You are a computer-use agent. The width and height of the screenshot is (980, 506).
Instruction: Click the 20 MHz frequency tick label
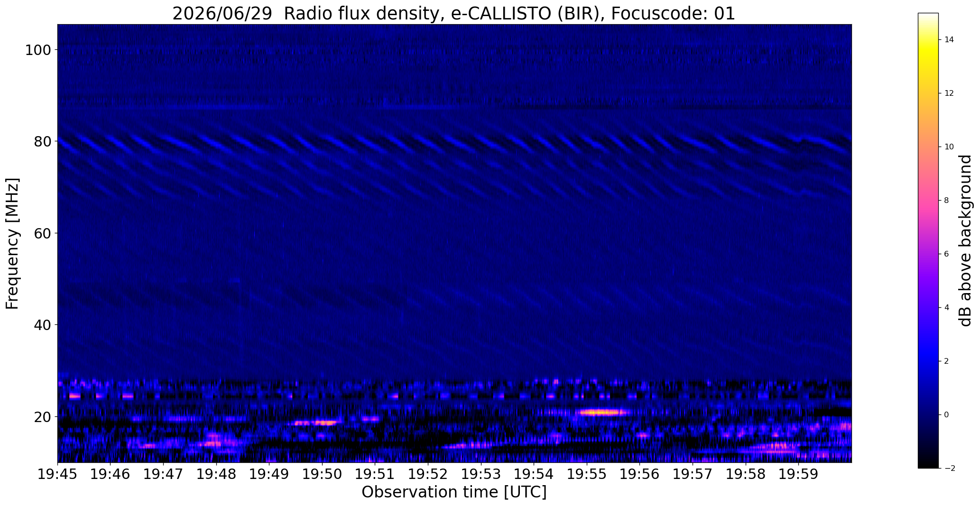[42, 417]
